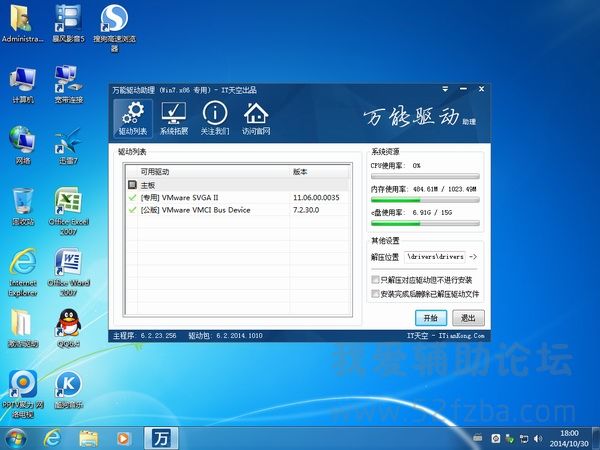Minimize the 万能驱动助理 window
The image size is (600, 450).
click(463, 89)
